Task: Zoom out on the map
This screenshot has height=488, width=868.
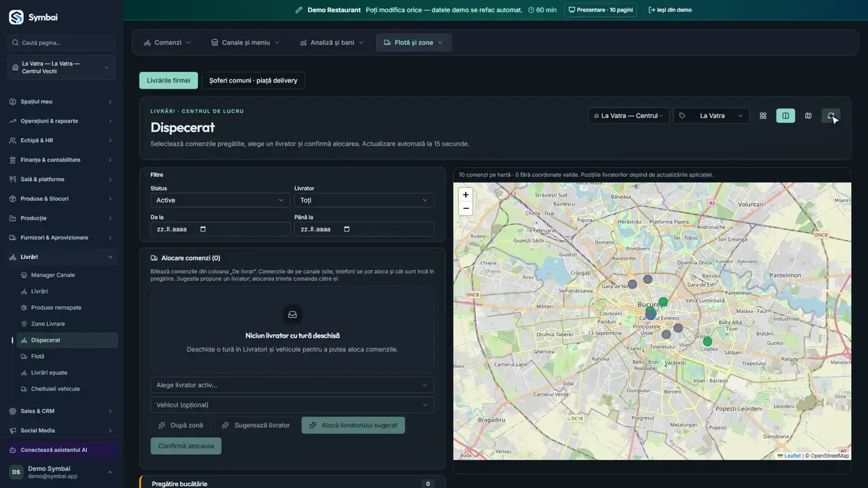Action: pos(465,208)
